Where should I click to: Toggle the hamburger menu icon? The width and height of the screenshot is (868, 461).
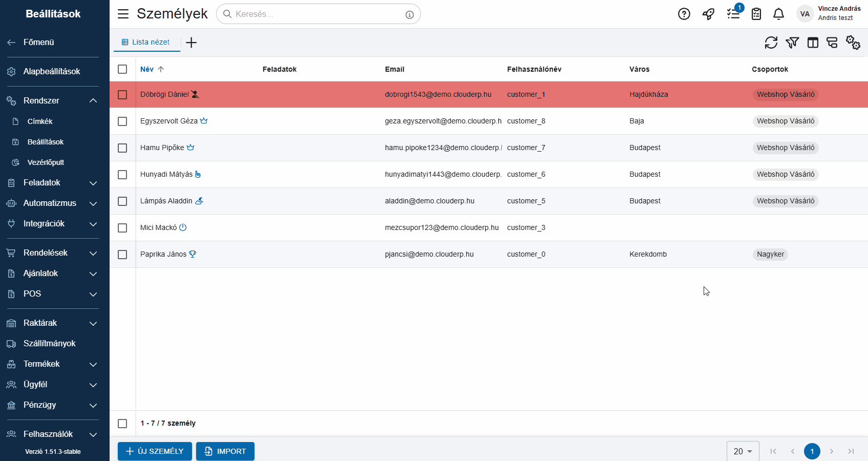tap(123, 14)
